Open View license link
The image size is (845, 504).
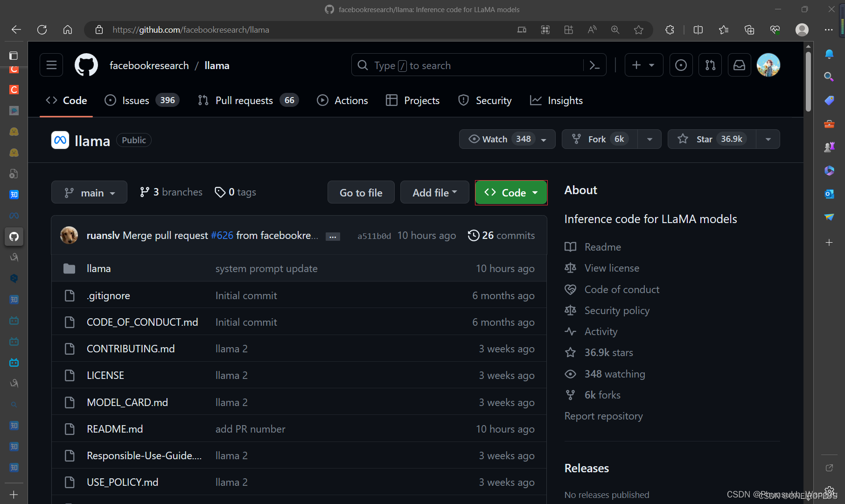pyautogui.click(x=602, y=268)
